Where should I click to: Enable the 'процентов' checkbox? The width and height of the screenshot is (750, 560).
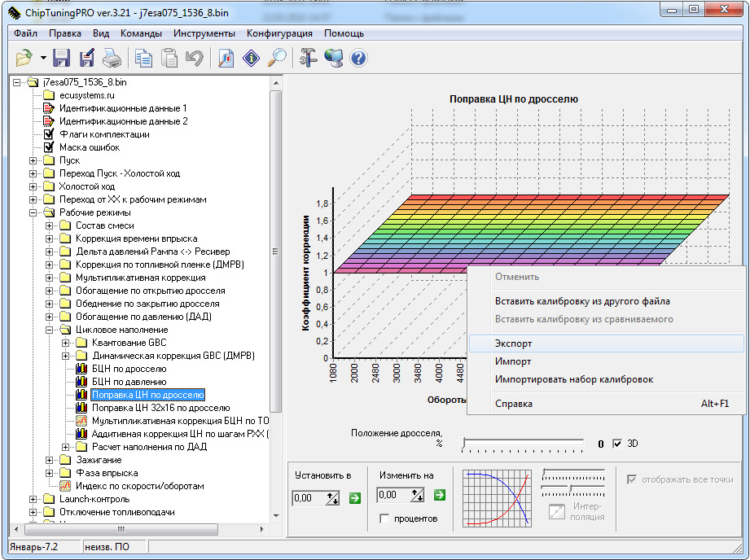point(384,518)
